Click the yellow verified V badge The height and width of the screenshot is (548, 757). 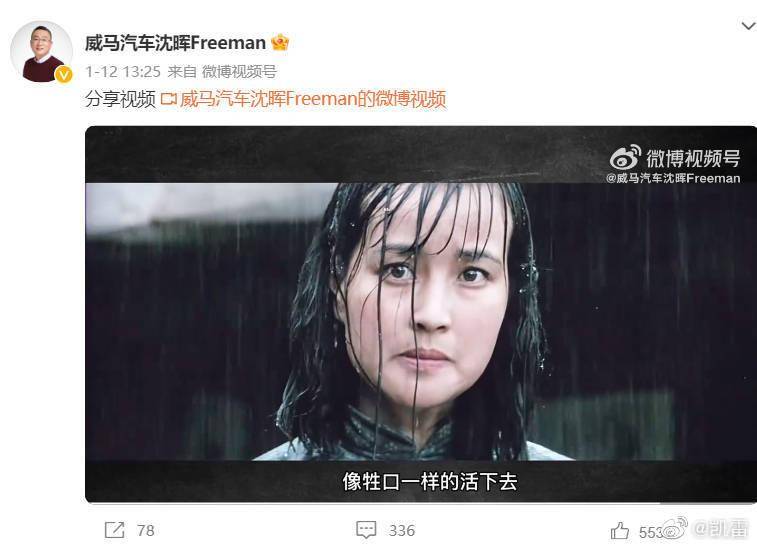[x=63, y=74]
